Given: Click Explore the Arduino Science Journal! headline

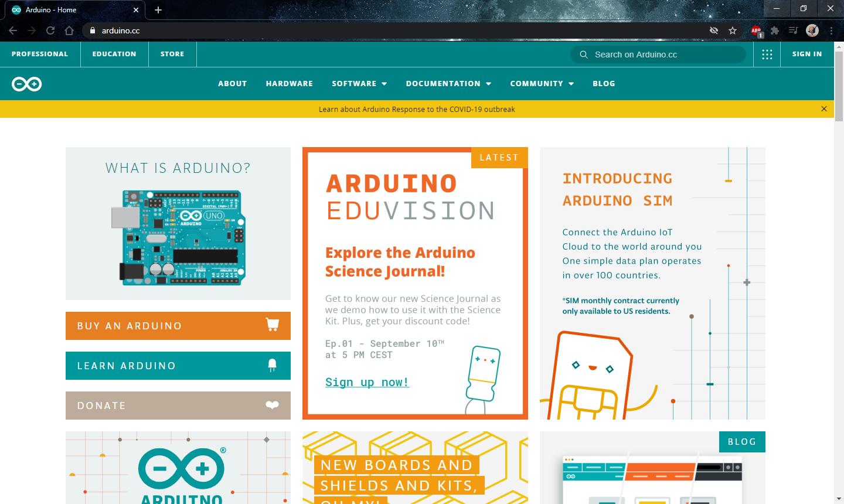Looking at the screenshot, I should pos(400,262).
